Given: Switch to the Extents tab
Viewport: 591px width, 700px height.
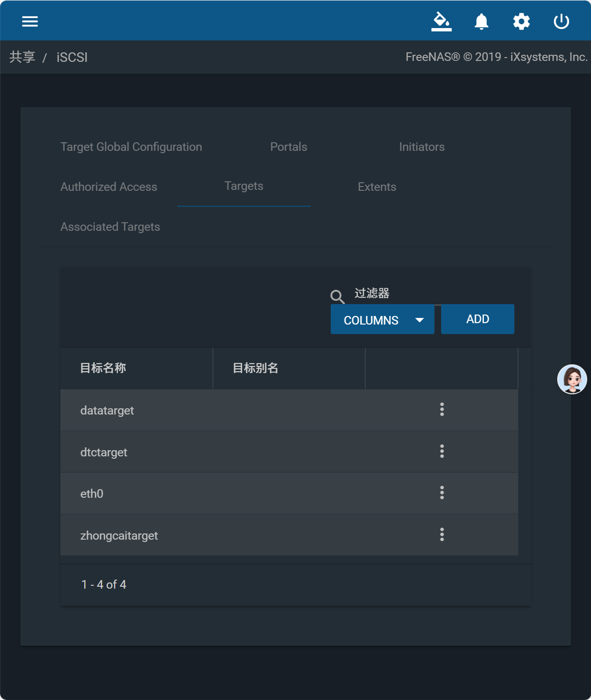Looking at the screenshot, I should (377, 187).
